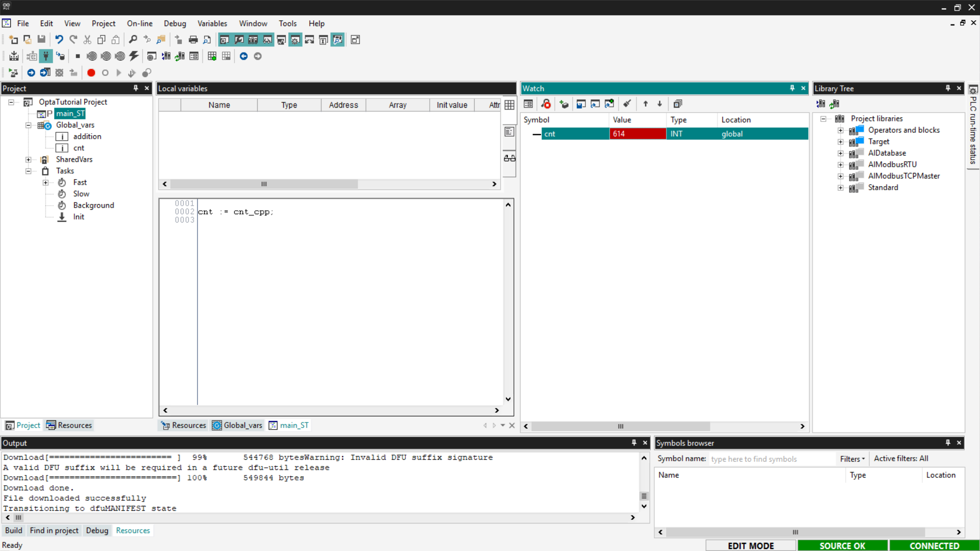The width and height of the screenshot is (980, 551).
Task: Expand the Standard library node
Action: [840, 188]
